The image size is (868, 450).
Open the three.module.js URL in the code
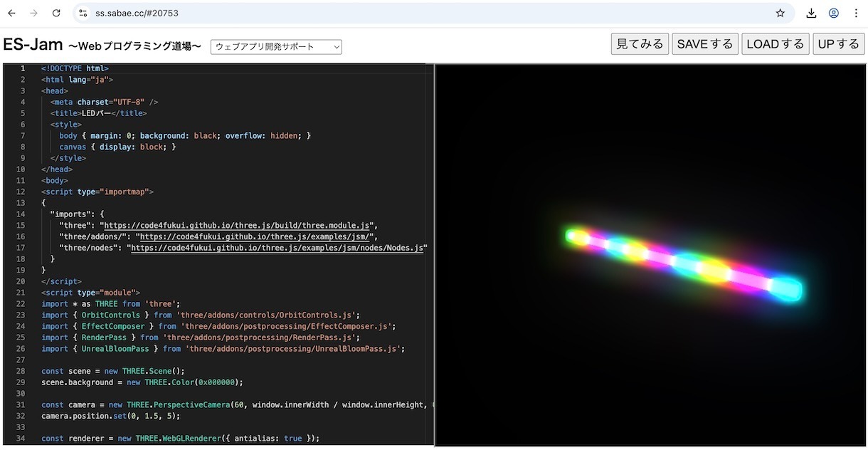pyautogui.click(x=238, y=225)
